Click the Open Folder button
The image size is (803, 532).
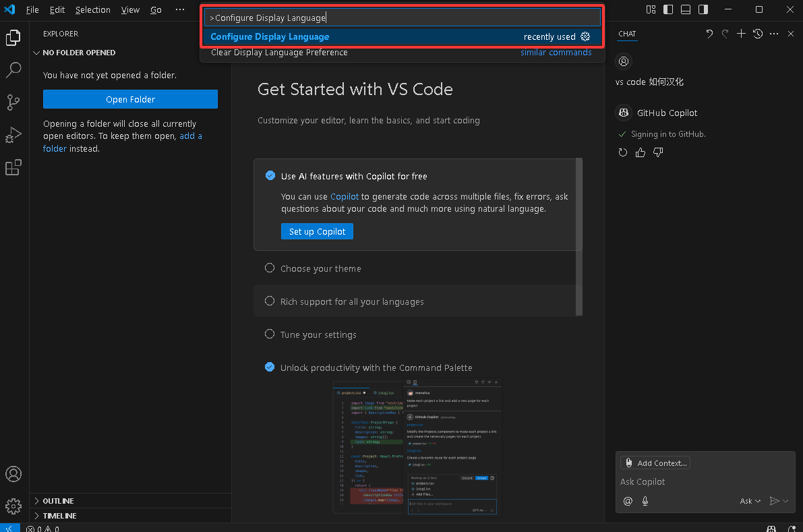[x=130, y=99]
